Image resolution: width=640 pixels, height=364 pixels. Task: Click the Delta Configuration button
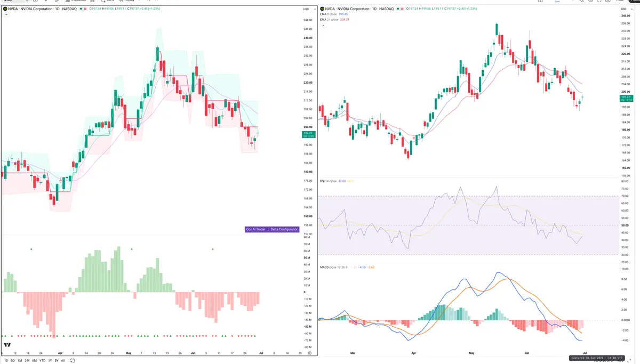pos(284,229)
